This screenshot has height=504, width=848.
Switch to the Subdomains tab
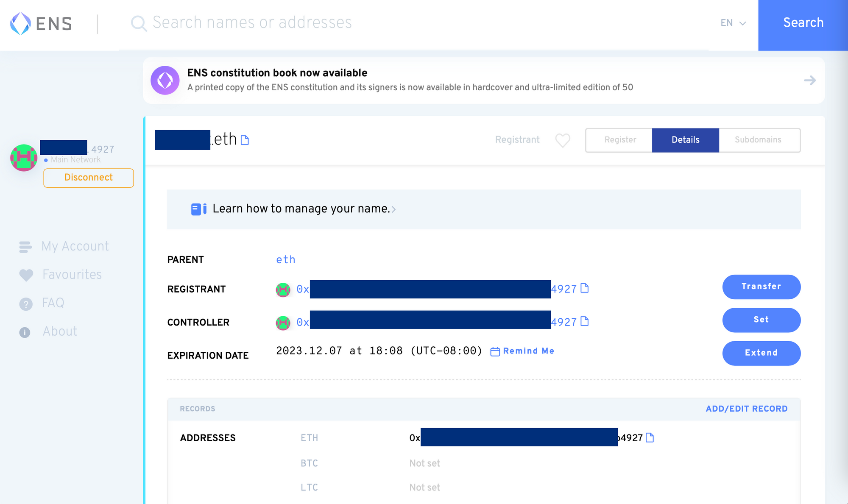click(x=758, y=140)
